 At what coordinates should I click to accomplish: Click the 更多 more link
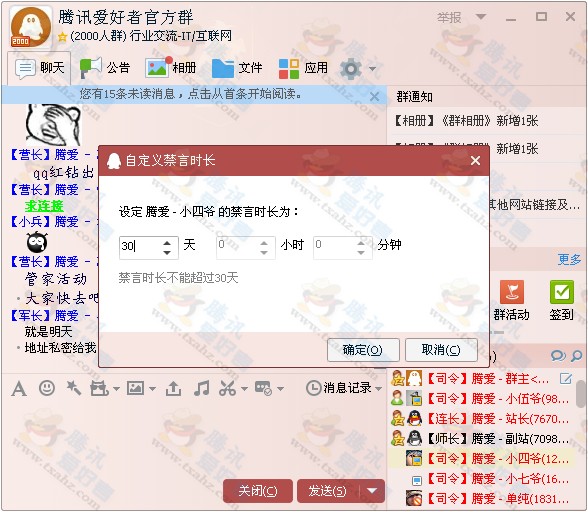pos(569,259)
